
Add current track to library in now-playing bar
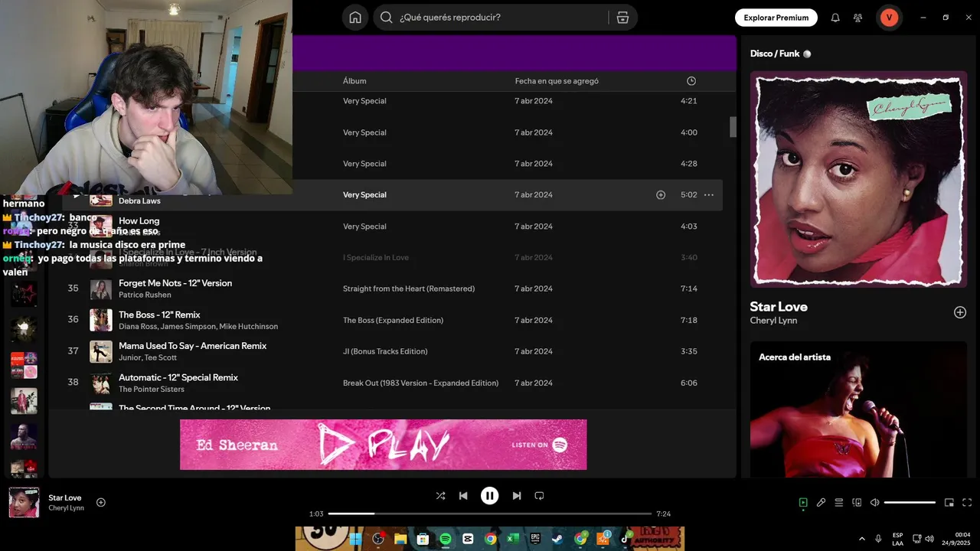(x=101, y=502)
